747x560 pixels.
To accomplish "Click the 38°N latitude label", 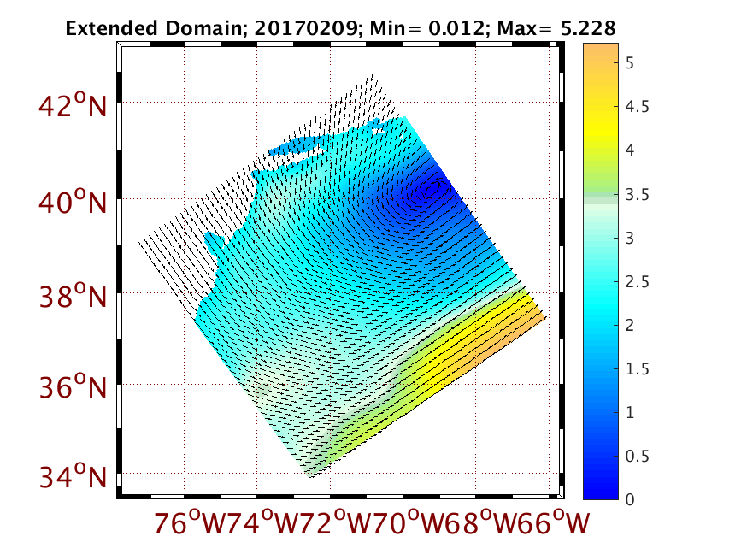I will click(x=73, y=296).
